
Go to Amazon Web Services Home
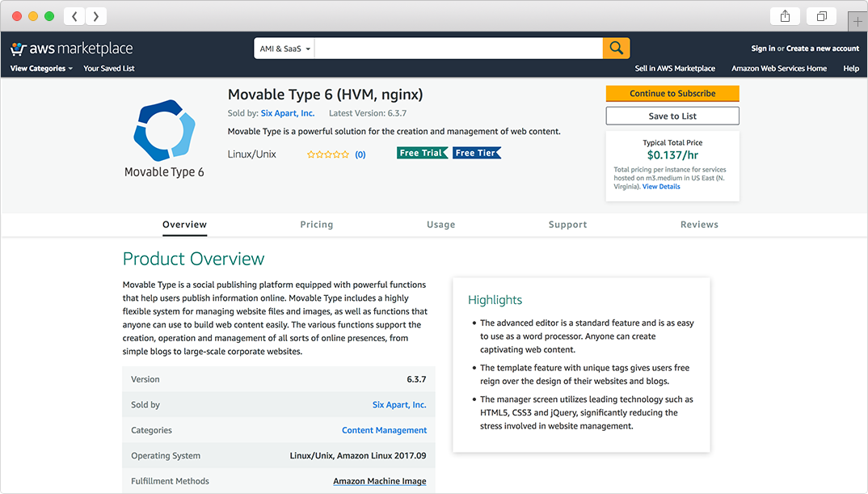[779, 69]
